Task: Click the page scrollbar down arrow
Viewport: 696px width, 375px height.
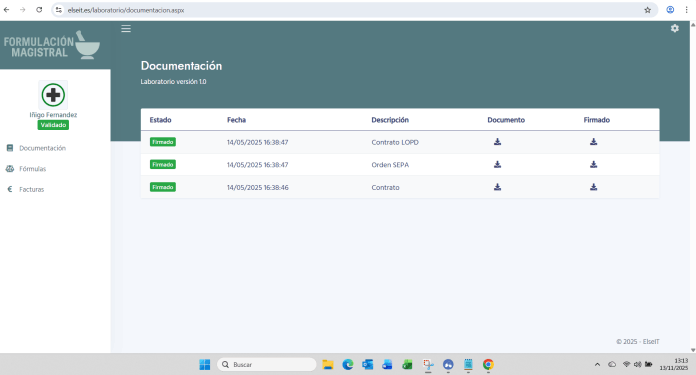Action: (x=692, y=350)
